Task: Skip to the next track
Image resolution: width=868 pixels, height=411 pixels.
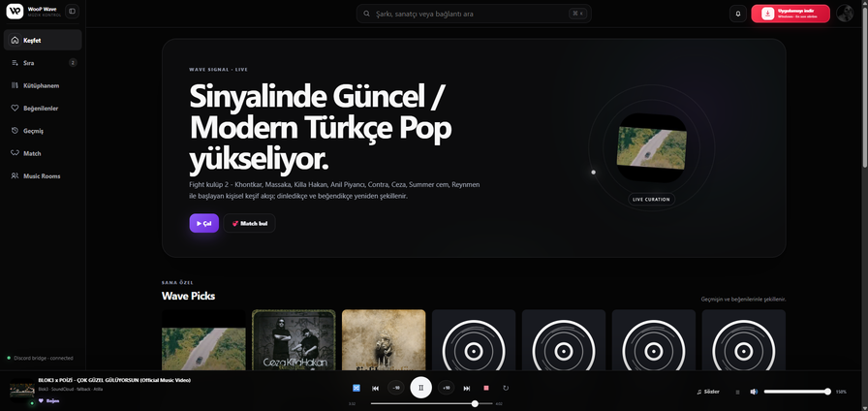Action: point(467,389)
